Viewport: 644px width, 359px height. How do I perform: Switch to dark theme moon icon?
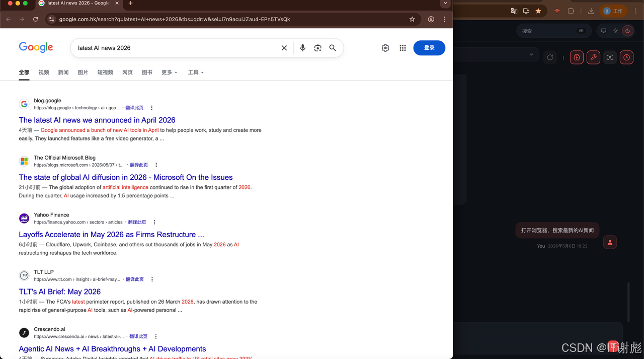tap(627, 31)
